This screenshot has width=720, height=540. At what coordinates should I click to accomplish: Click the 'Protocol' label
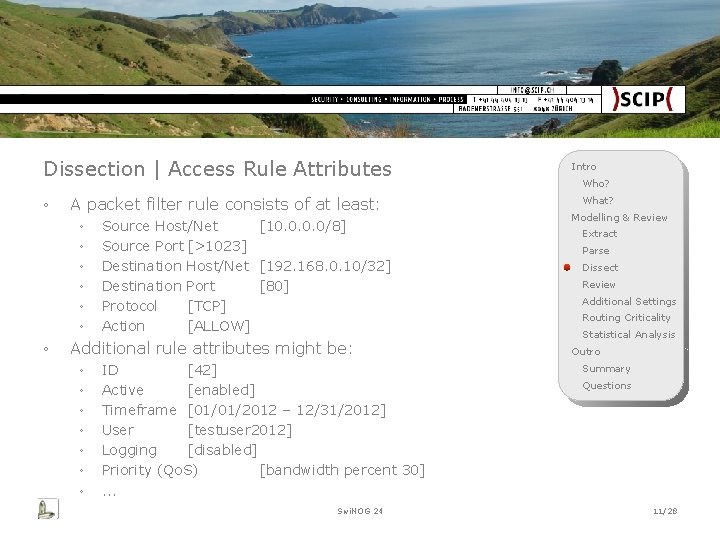[129, 306]
